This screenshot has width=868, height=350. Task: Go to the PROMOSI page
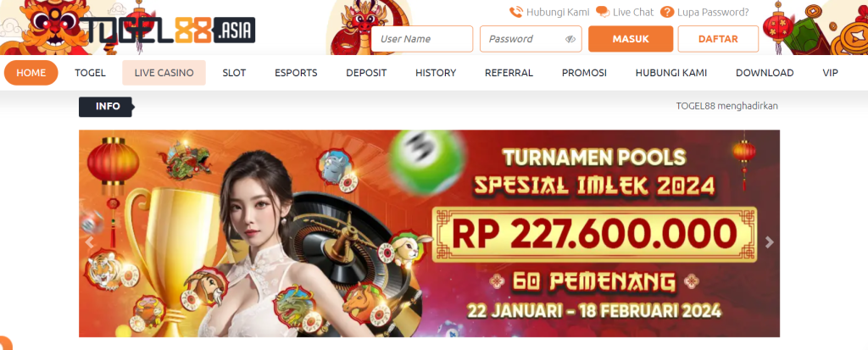tap(584, 73)
